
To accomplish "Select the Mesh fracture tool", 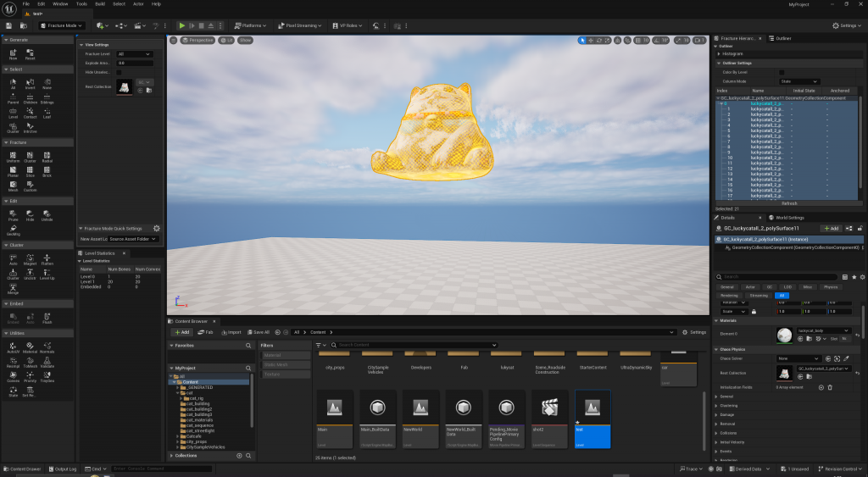I will (x=14, y=186).
